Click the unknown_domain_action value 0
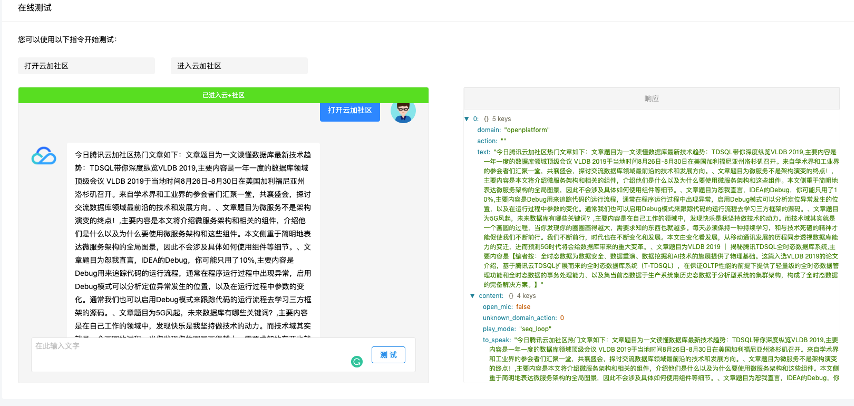 [x=562, y=317]
